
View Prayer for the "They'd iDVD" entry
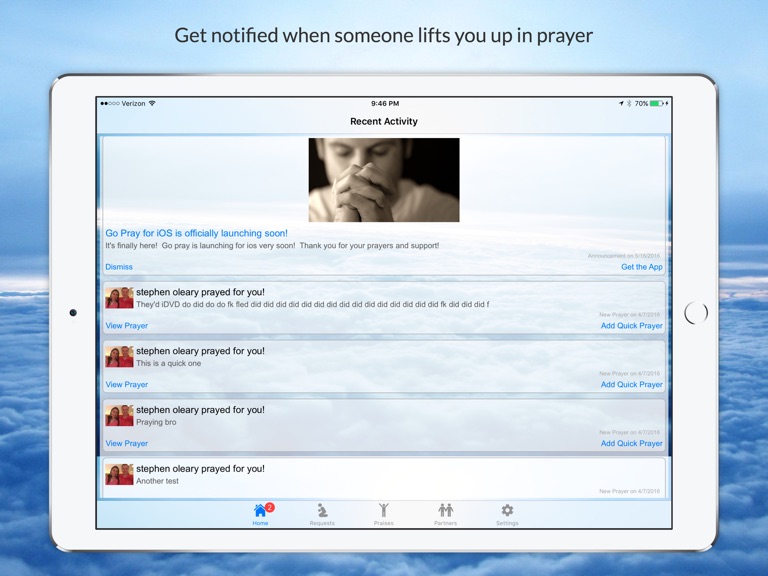127,326
